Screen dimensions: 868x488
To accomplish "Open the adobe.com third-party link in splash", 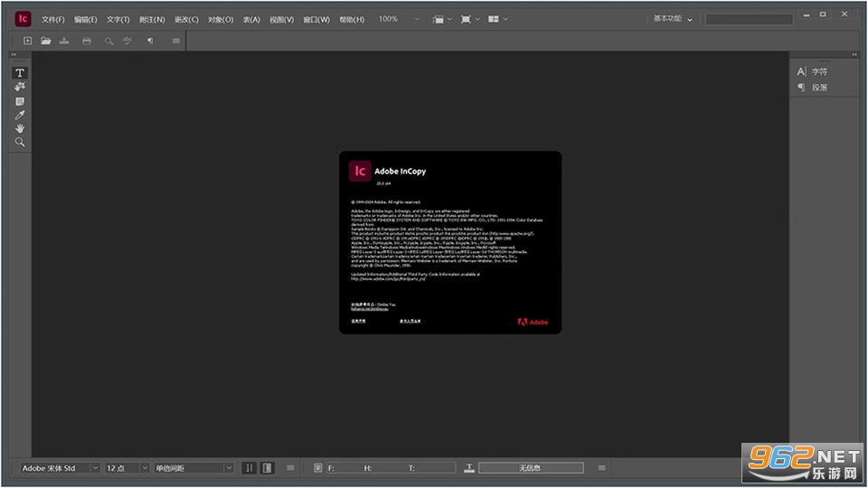I will coord(388,279).
